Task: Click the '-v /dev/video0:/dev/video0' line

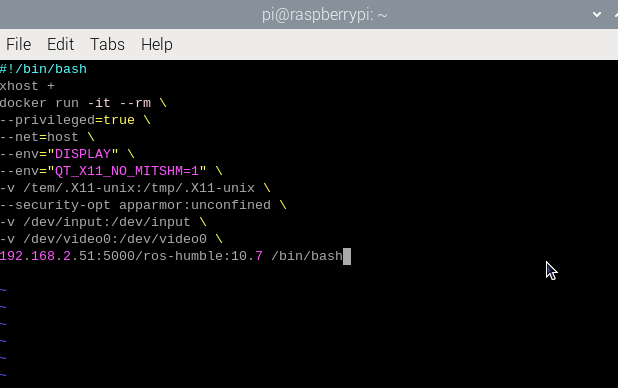Action: (x=111, y=239)
